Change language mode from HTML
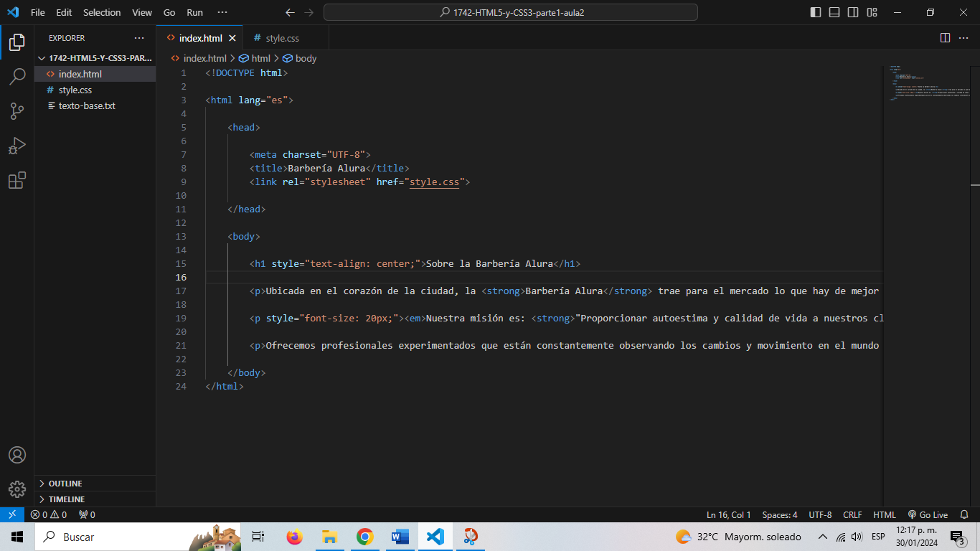Screen dimensions: 980x551 [885, 514]
